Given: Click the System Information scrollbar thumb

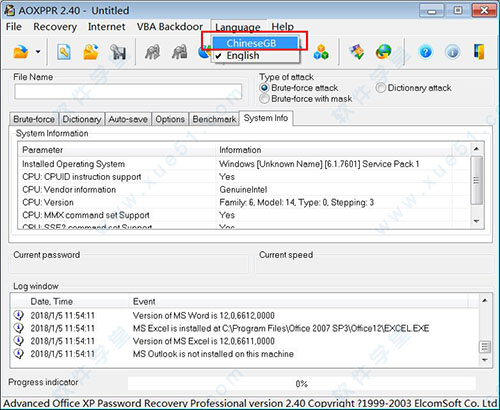Looking at the screenshot, I should tap(476, 180).
